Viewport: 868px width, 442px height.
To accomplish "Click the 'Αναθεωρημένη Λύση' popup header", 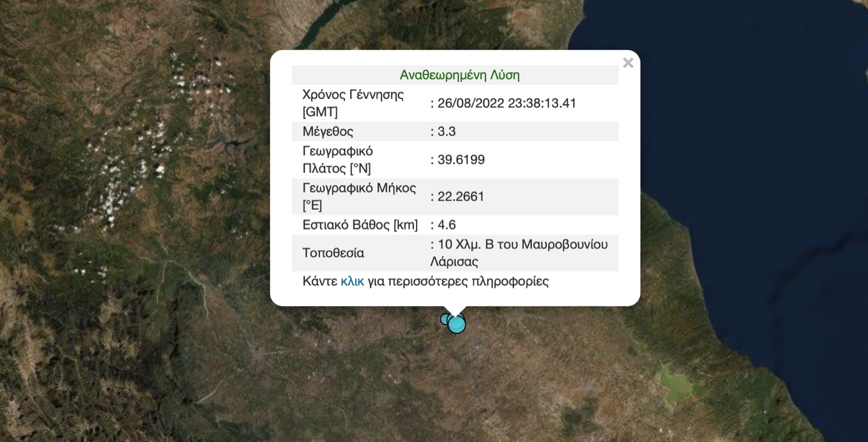I will (459, 75).
